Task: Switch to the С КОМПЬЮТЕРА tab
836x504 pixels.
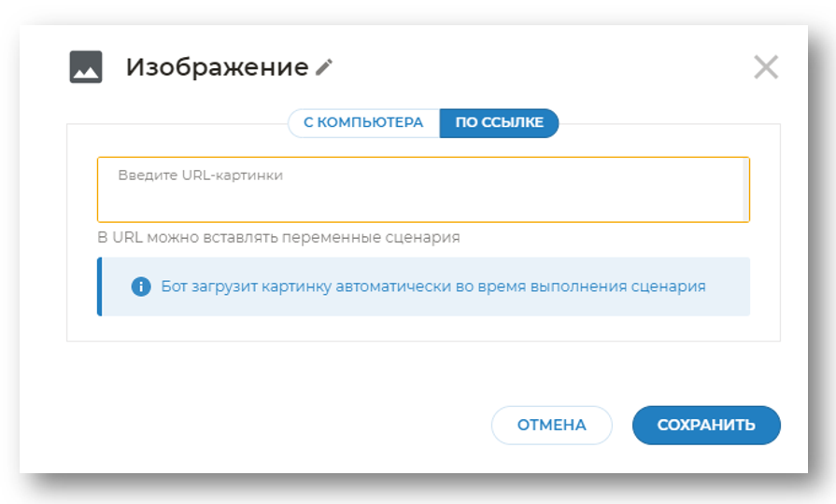Action: click(x=363, y=123)
